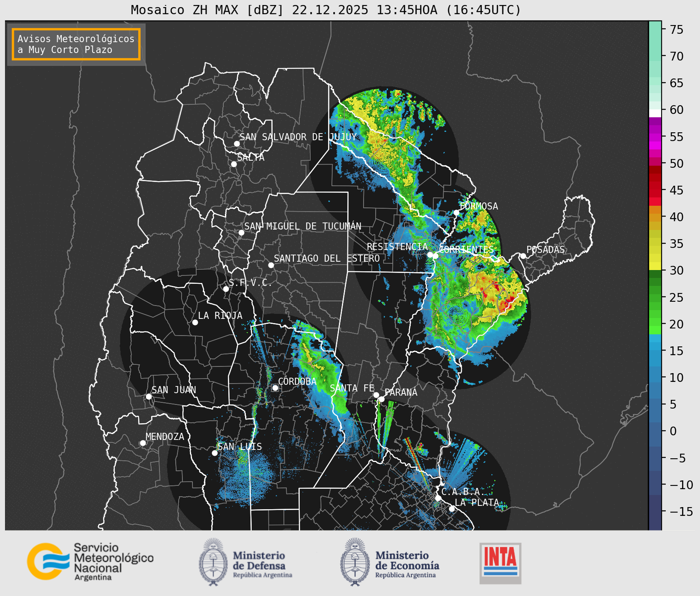
Task: Click the −15 tick label on the color scale
Action: pos(681,511)
